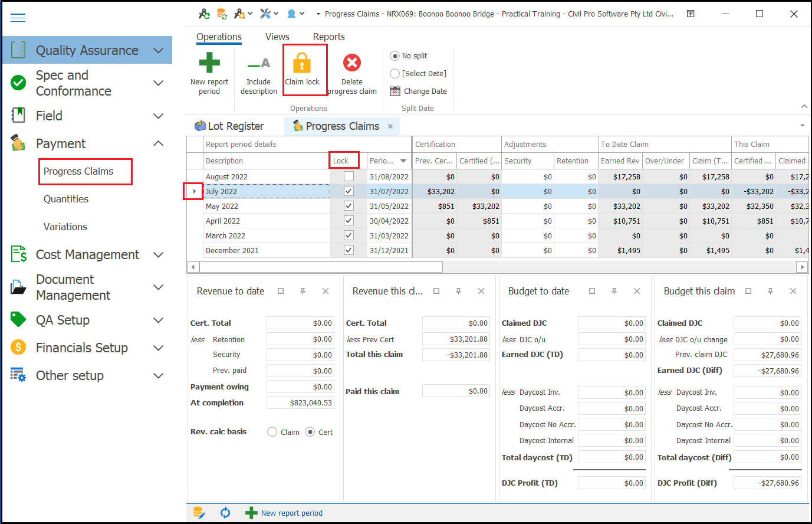The height and width of the screenshot is (524, 812).
Task: Open the Views ribbon tab
Action: [277, 37]
